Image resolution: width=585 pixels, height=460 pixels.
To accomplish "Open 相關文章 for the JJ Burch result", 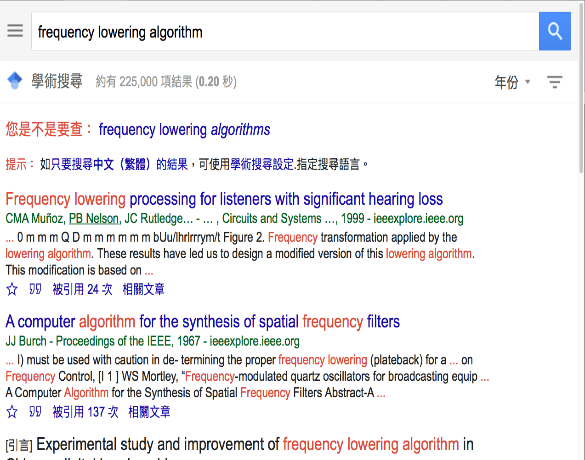I will tap(149, 412).
